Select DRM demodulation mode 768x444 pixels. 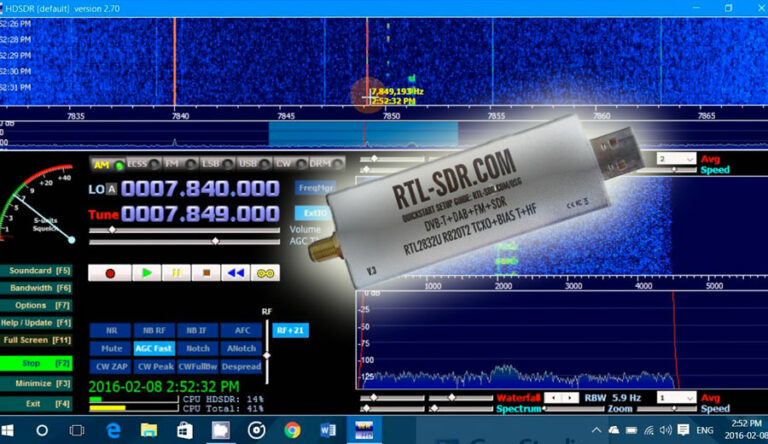coord(326,164)
